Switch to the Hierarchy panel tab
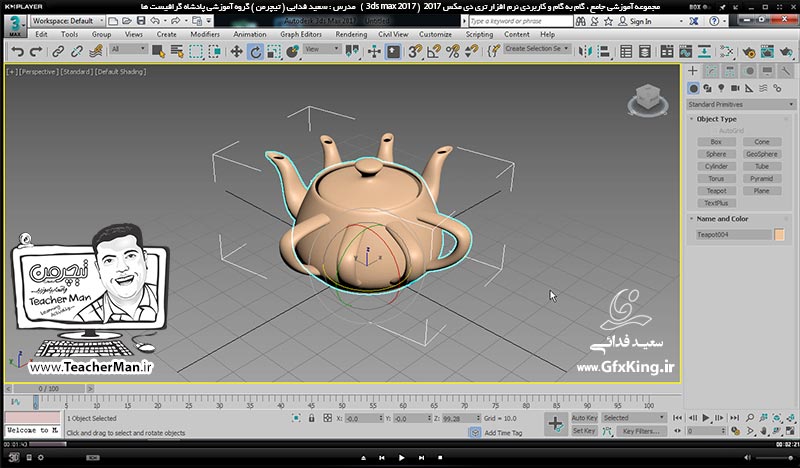Viewport: 800px width, 468px height. tap(730, 71)
